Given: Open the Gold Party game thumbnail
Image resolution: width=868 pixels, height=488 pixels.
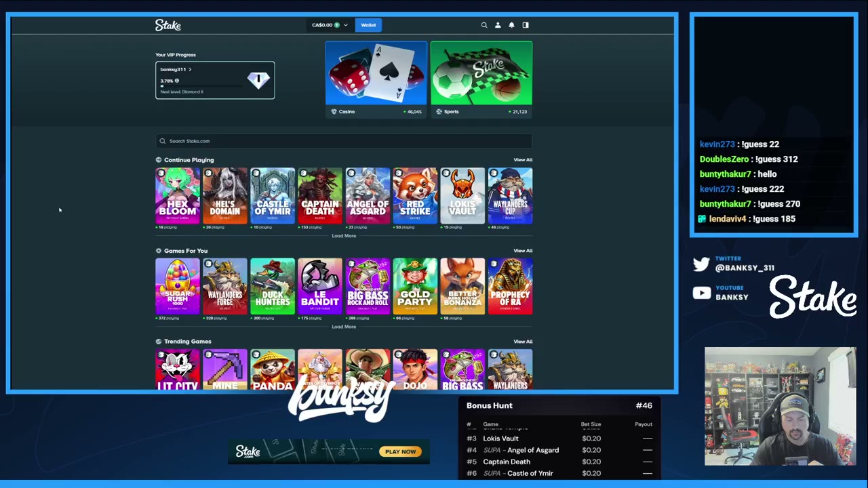Looking at the screenshot, I should click(x=415, y=287).
